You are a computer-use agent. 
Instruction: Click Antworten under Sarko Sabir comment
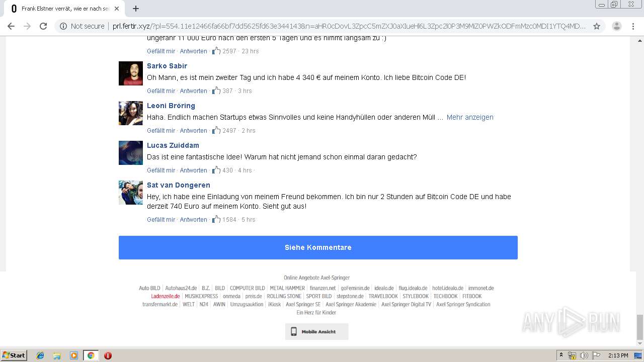(194, 91)
